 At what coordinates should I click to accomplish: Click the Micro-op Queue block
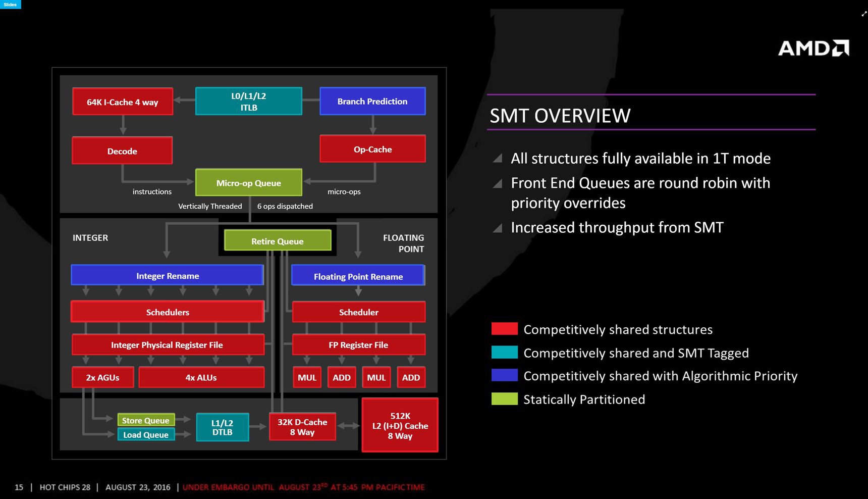[x=249, y=182]
